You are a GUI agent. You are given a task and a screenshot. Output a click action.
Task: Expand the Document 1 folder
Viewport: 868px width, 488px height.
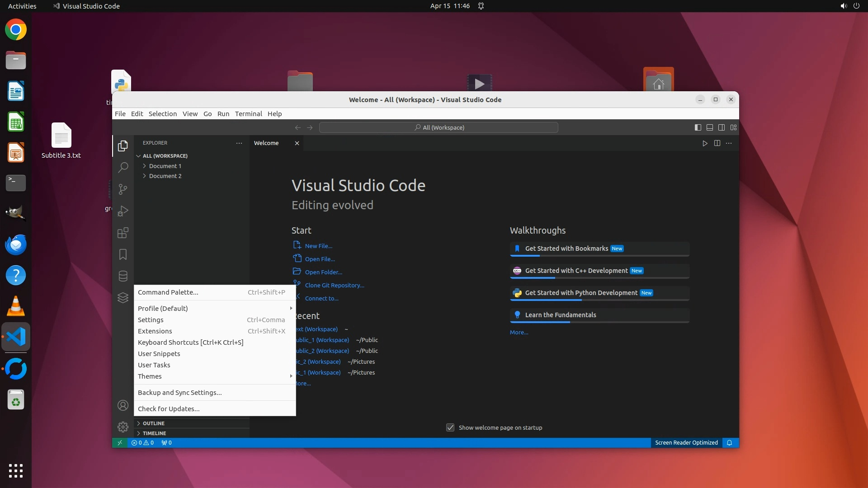pos(165,166)
